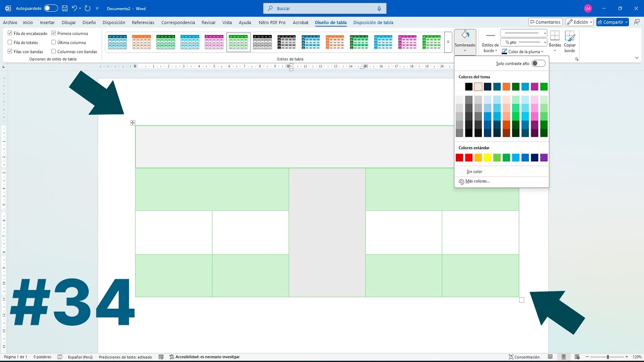
Task: Click the Estilos de borde line icon
Action: tap(491, 36)
